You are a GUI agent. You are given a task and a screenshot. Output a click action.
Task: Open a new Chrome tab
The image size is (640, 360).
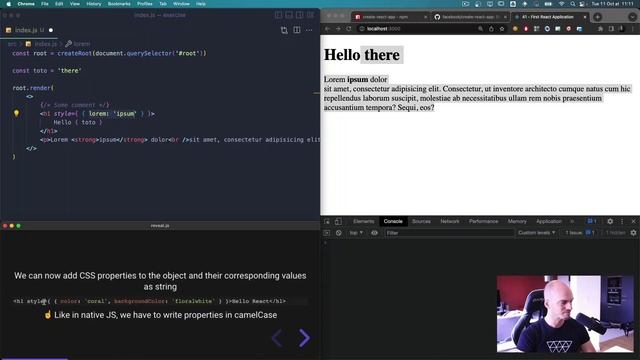(x=598, y=17)
